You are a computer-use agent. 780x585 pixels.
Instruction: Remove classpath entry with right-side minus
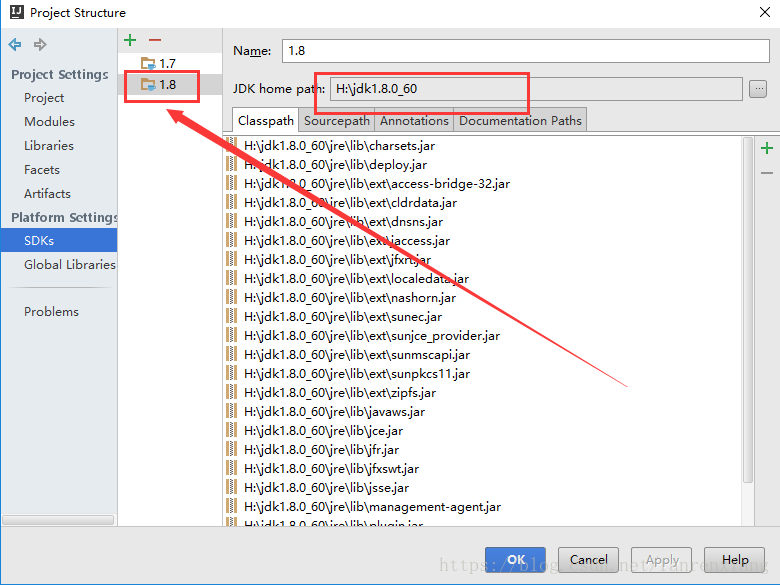(x=767, y=173)
